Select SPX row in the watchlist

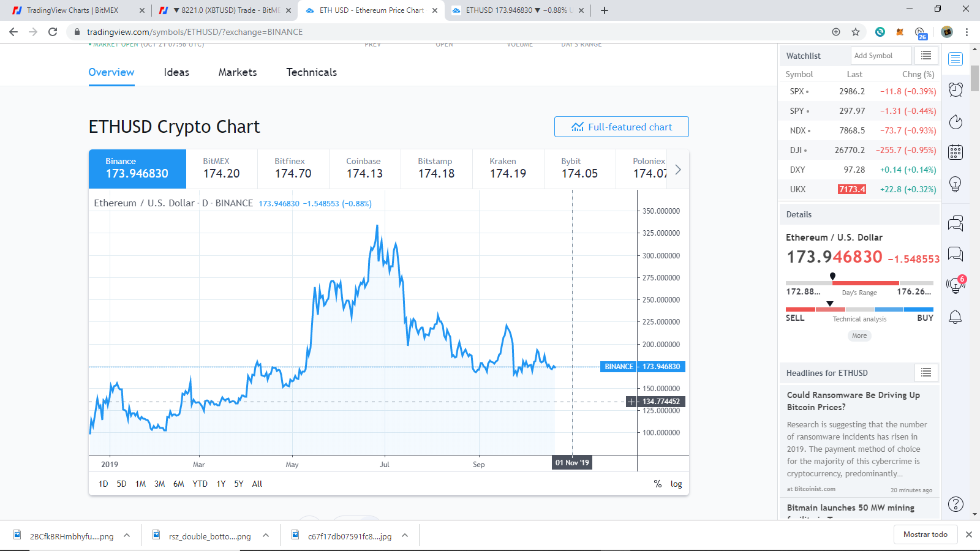(859, 91)
